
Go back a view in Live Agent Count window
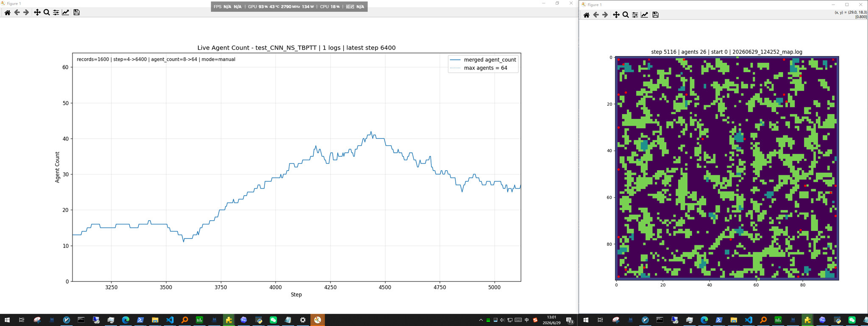click(x=17, y=13)
